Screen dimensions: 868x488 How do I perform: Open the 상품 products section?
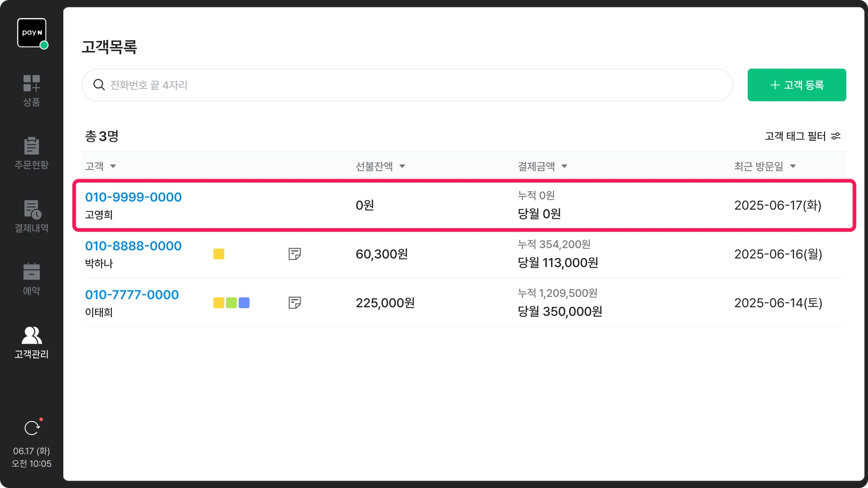point(31,90)
